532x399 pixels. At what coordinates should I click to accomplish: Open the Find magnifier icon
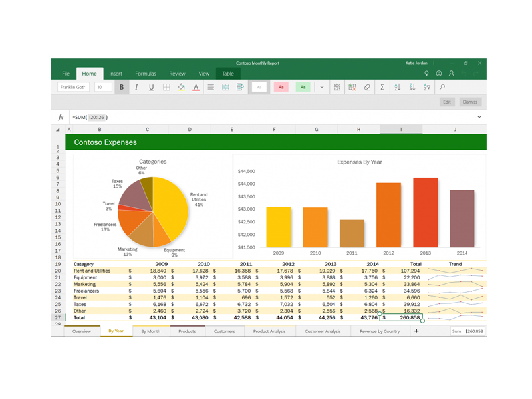(442, 87)
